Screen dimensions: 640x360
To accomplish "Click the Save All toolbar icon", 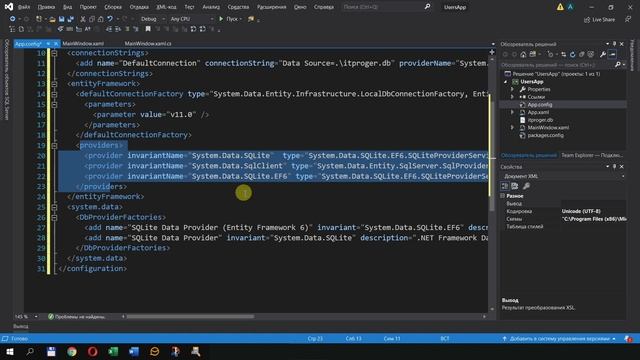I will click(x=70, y=19).
